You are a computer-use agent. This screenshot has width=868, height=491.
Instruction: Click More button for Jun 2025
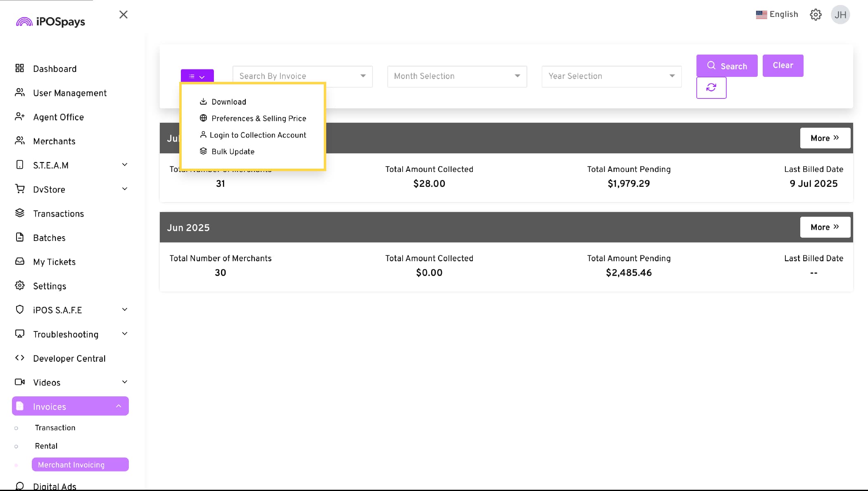click(x=825, y=227)
